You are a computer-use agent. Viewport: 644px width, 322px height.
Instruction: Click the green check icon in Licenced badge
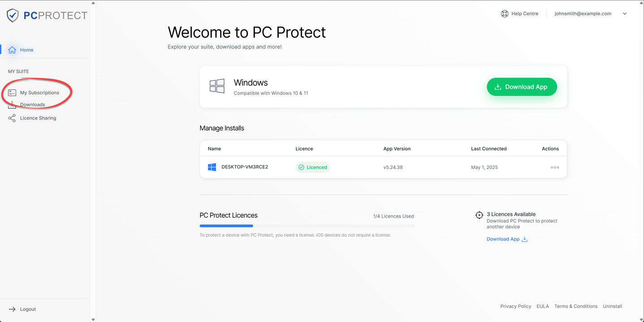302,167
